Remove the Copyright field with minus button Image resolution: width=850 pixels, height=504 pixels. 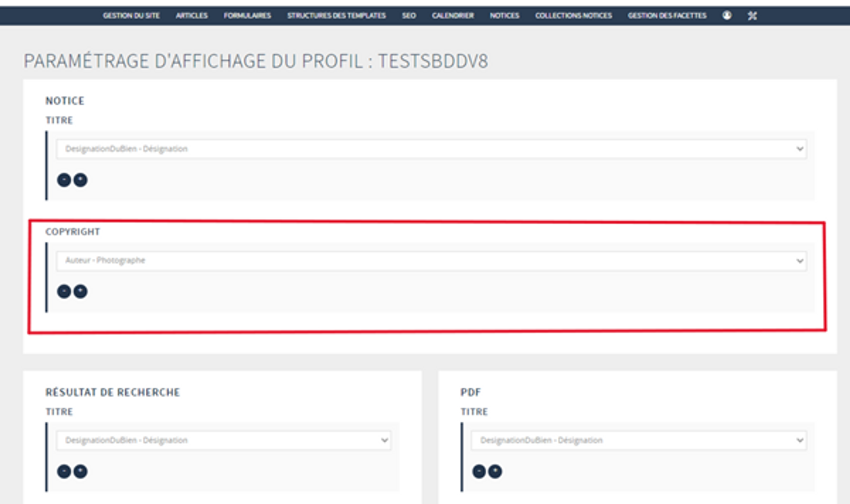click(x=64, y=291)
